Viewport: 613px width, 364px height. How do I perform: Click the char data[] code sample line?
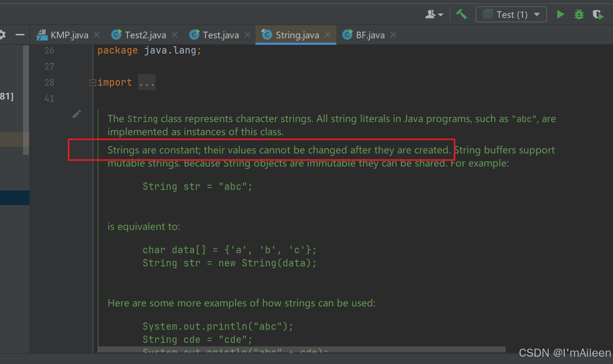point(230,250)
